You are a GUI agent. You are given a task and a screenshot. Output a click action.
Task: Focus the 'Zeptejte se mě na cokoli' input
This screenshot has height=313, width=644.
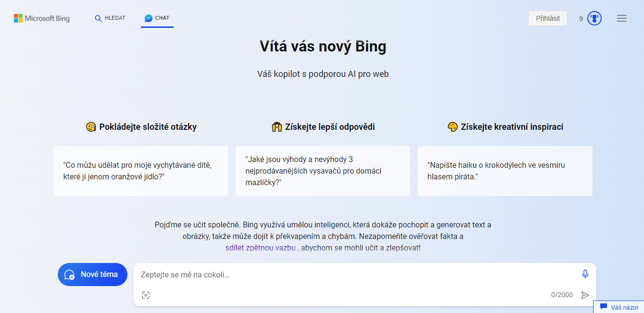tap(358, 275)
